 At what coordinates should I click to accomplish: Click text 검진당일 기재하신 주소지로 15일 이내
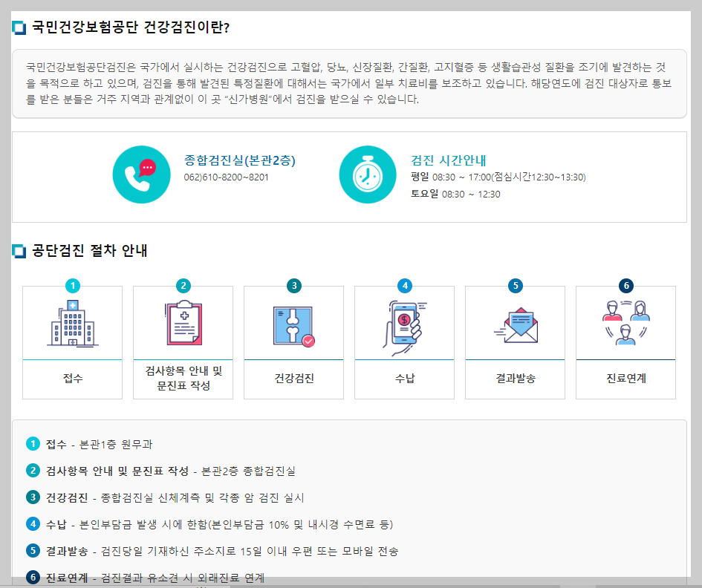(250, 551)
